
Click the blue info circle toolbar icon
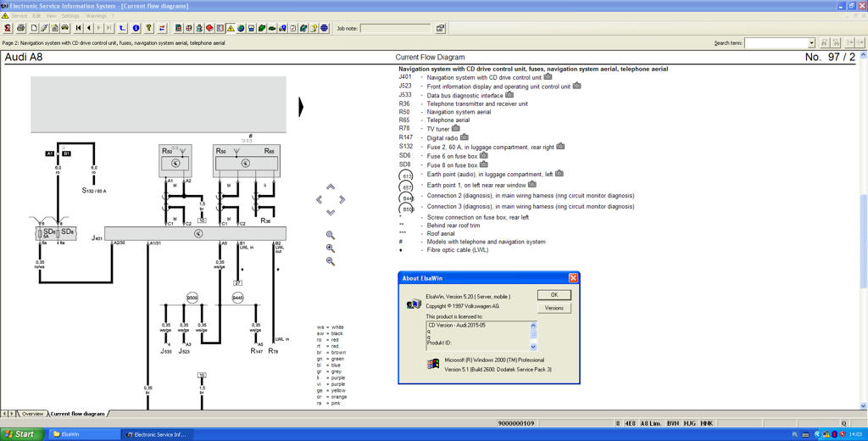[x=136, y=28]
